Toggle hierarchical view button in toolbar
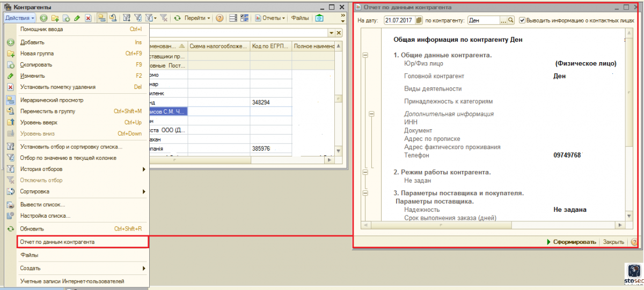Screen dimensions: 644x290 coord(101,18)
